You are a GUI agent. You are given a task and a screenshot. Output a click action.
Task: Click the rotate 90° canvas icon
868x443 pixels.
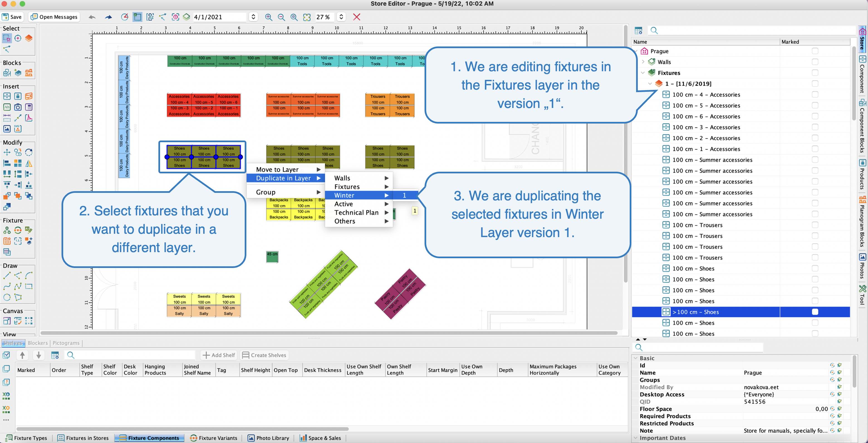[18, 321]
